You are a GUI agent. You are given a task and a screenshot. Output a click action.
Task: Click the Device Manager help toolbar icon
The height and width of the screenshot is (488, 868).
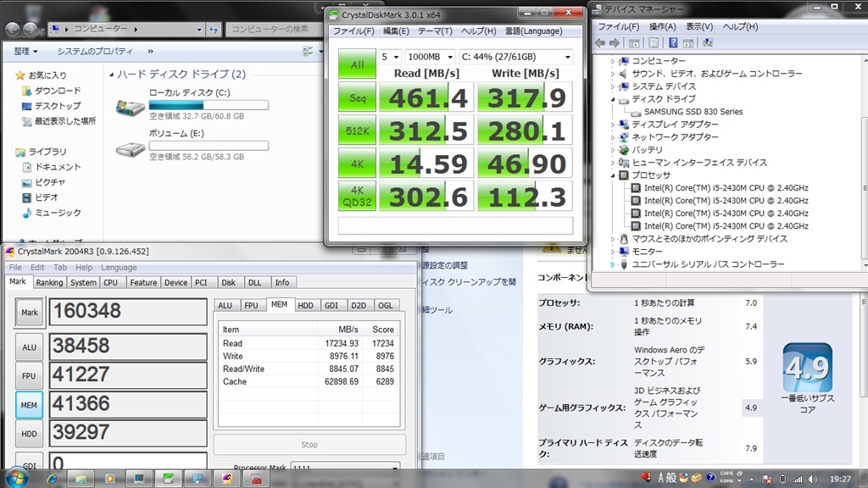673,43
